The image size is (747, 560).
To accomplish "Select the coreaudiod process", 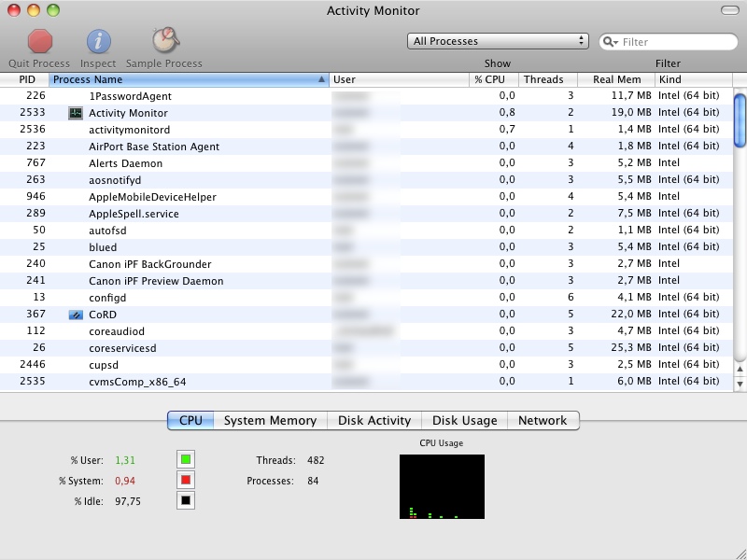I will point(366,331).
